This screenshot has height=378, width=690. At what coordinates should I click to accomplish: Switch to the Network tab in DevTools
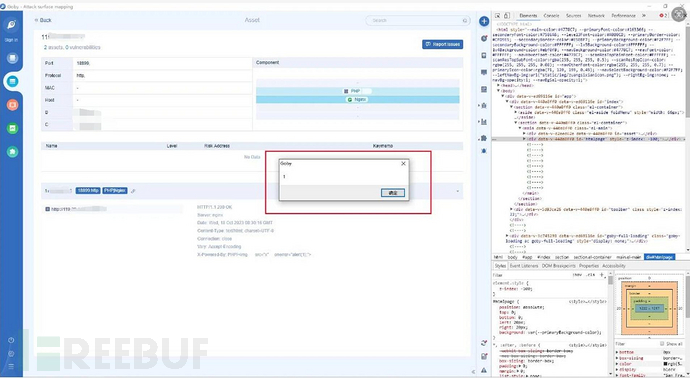[x=596, y=15]
